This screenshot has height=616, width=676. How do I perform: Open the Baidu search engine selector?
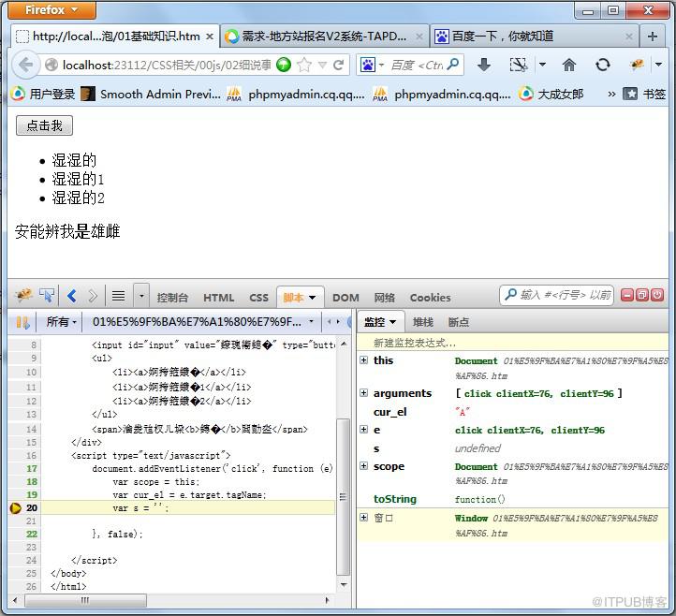pos(372,66)
